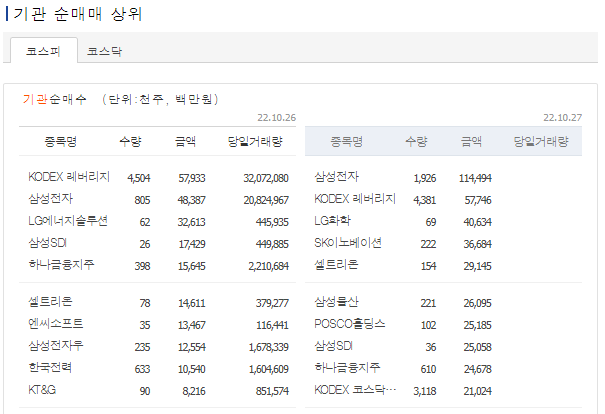Switch to the 코스닥 tab

(104, 51)
